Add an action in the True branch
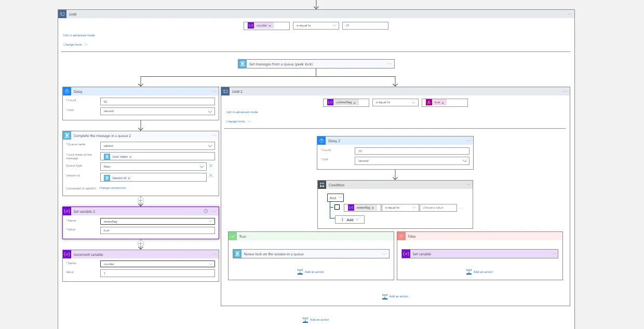The width and height of the screenshot is (644, 329). 311,272
